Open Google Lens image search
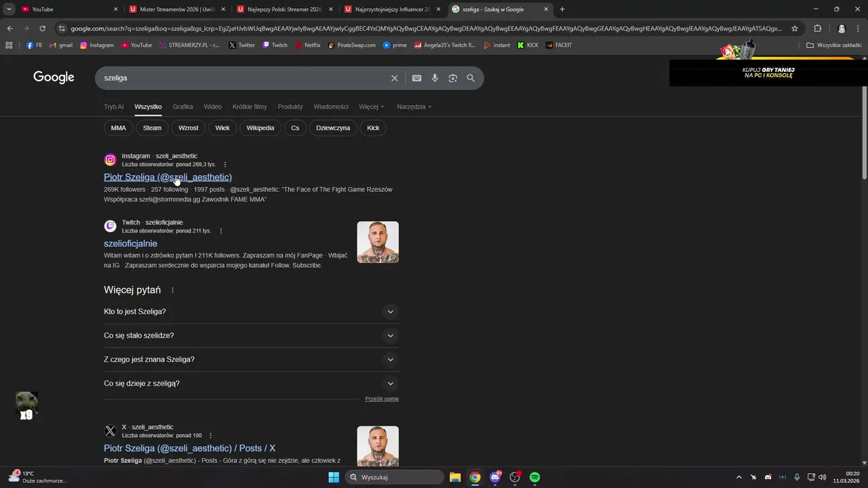Image resolution: width=868 pixels, height=488 pixels. (453, 78)
